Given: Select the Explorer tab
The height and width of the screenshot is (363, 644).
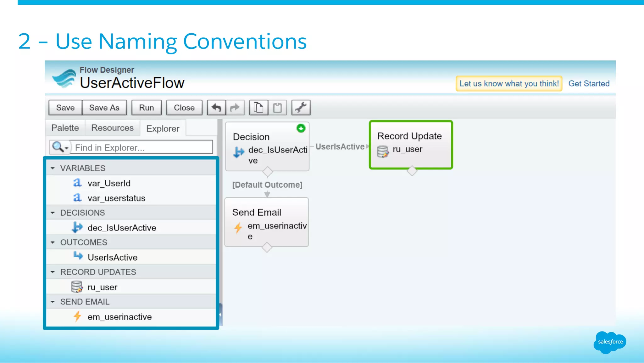Looking at the screenshot, I should tap(163, 128).
